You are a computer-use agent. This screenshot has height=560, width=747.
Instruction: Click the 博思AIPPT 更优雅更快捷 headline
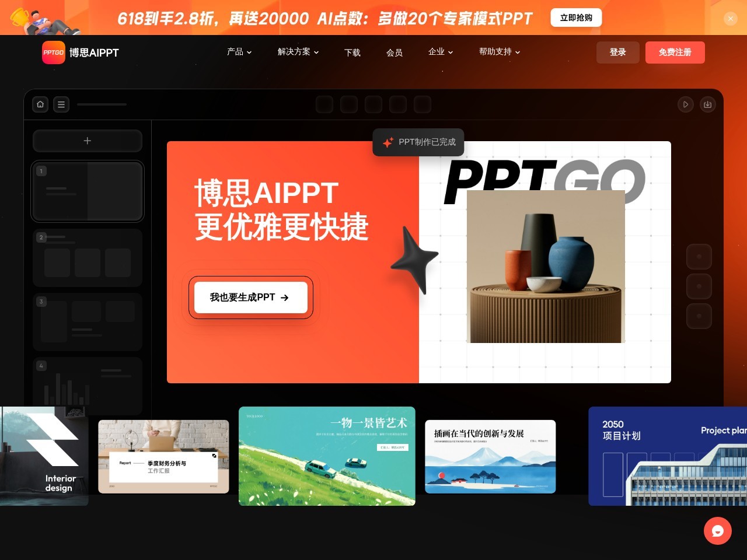282,210
